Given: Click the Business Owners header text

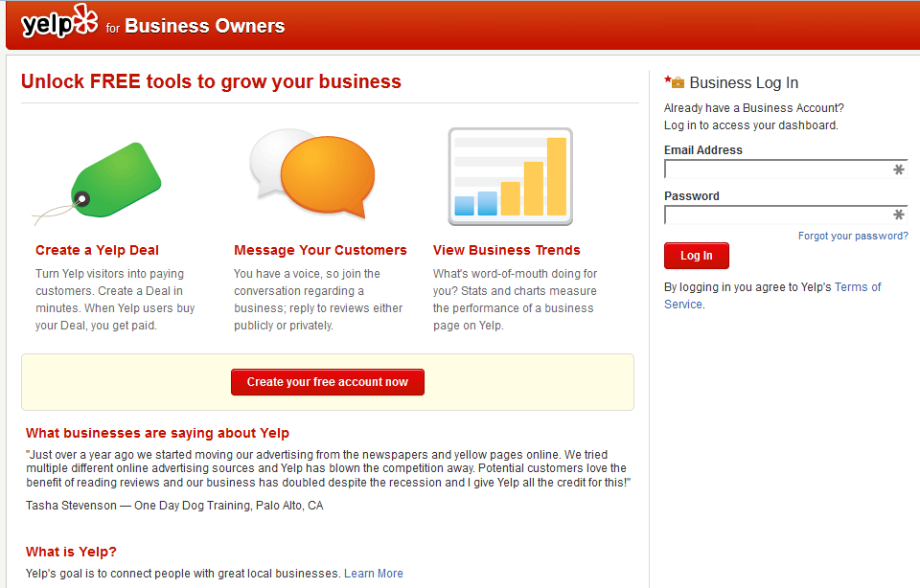Looking at the screenshot, I should point(205,27).
